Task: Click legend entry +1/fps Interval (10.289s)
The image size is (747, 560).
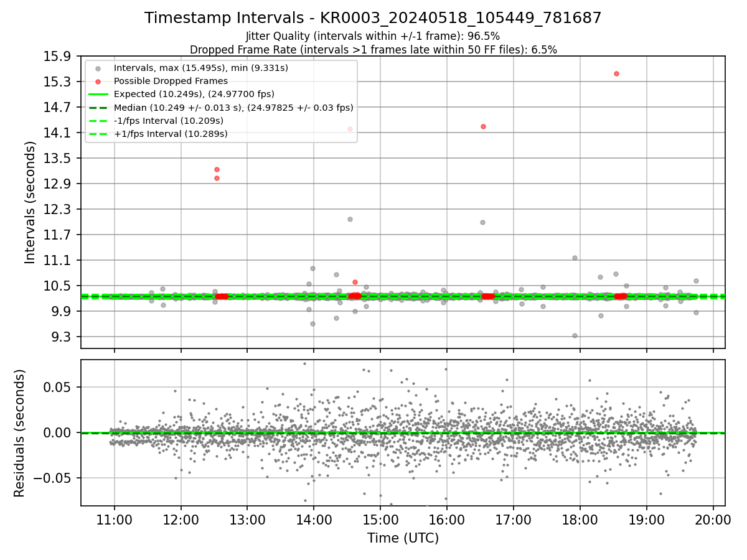Action: [171, 134]
